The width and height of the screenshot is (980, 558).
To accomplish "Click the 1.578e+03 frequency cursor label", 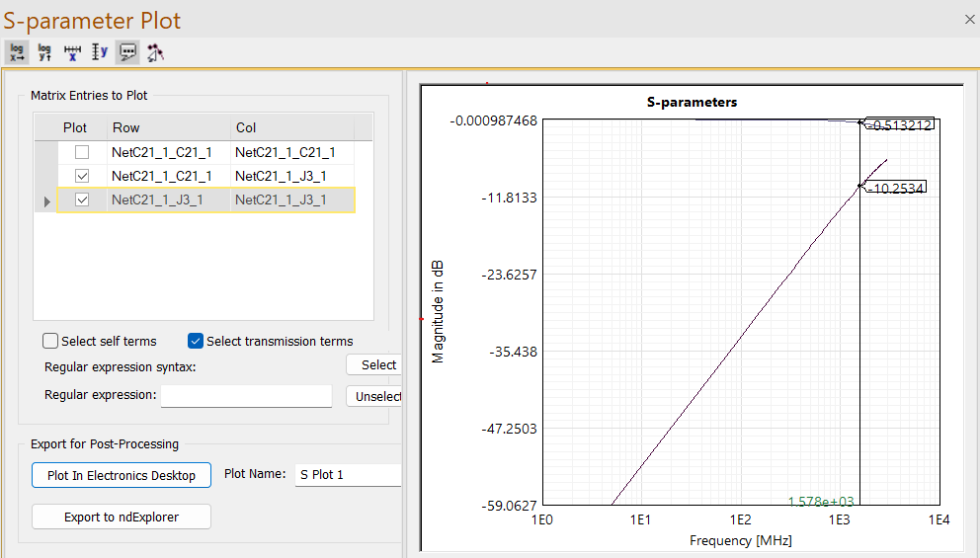I will pyautogui.click(x=821, y=501).
